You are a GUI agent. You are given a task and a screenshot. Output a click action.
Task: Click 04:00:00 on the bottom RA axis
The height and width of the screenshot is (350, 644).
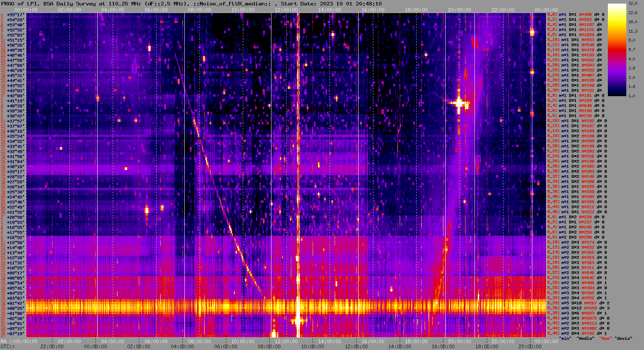[x=113, y=341]
